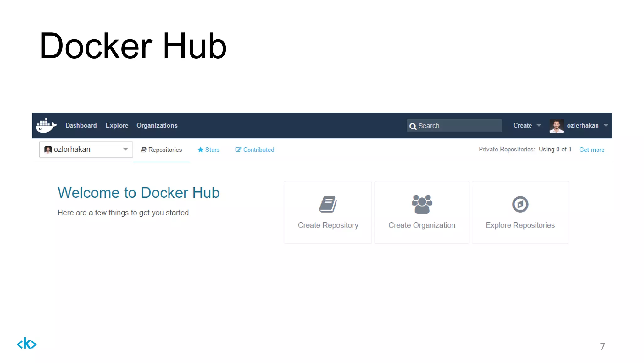Click the compass icon above Explore Repositories

[x=520, y=204]
